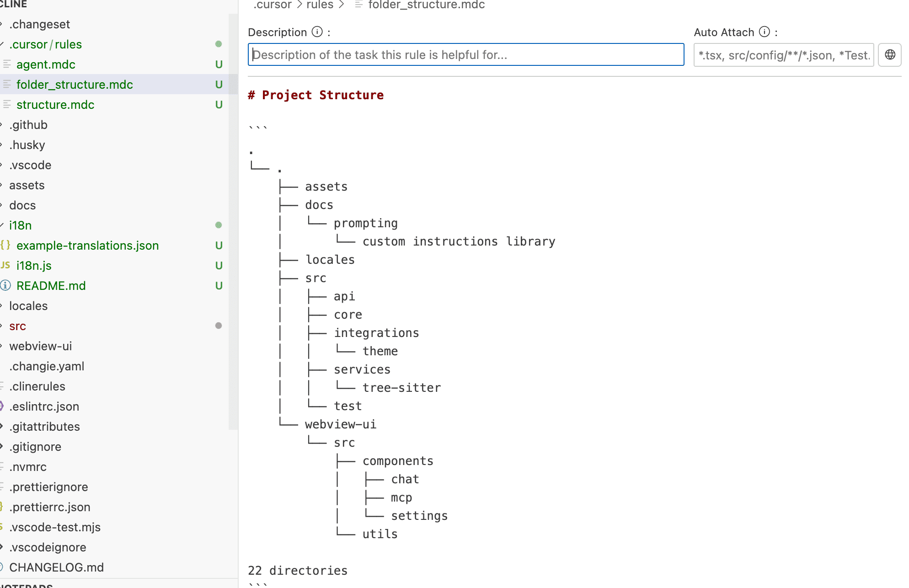Click 'tree-sitter' in the editor tree
This screenshot has height=588, width=909.
pyautogui.click(x=401, y=388)
